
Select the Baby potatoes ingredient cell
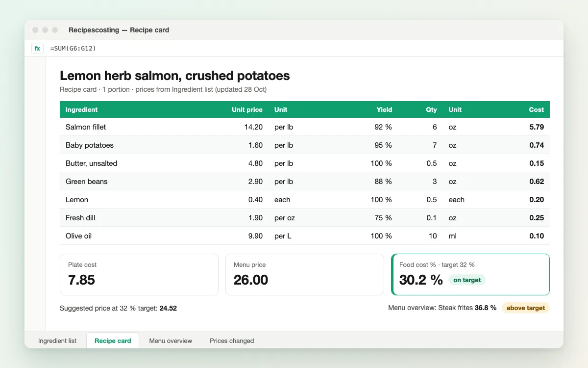pyautogui.click(x=90, y=145)
